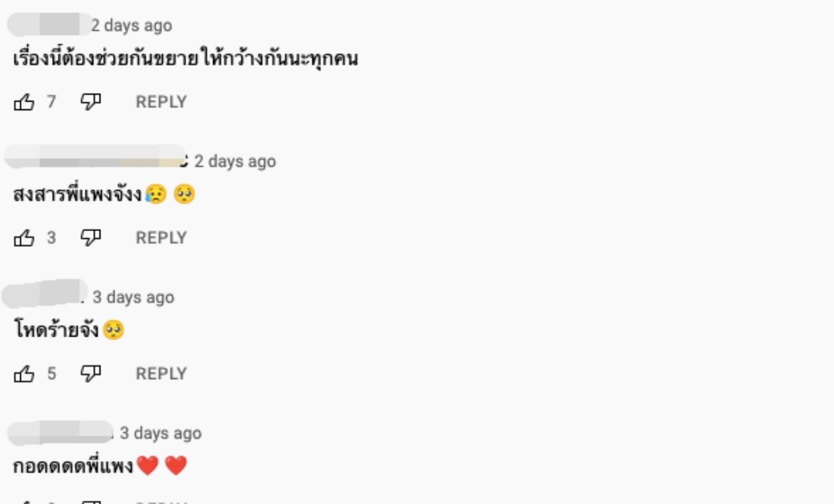Like the "โหดร้ายจัง" comment
Screen dimensions: 834x504
coord(24,374)
